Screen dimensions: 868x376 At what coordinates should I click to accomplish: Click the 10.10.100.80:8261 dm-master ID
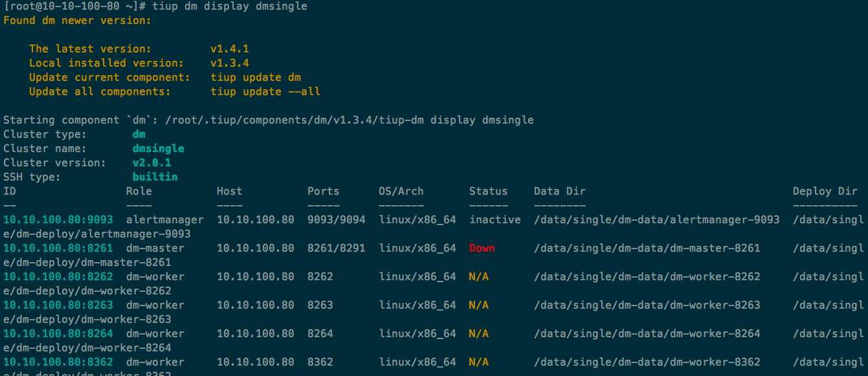click(58, 248)
